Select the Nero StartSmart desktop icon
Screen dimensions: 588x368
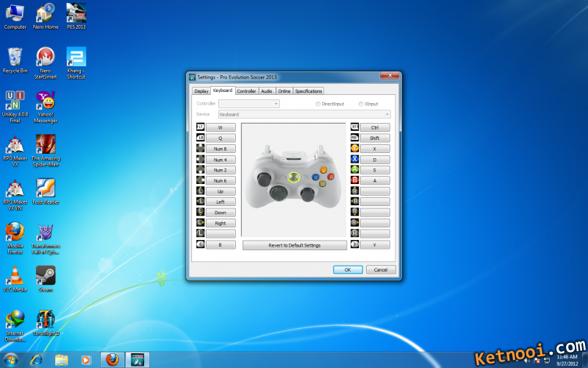tap(46, 63)
